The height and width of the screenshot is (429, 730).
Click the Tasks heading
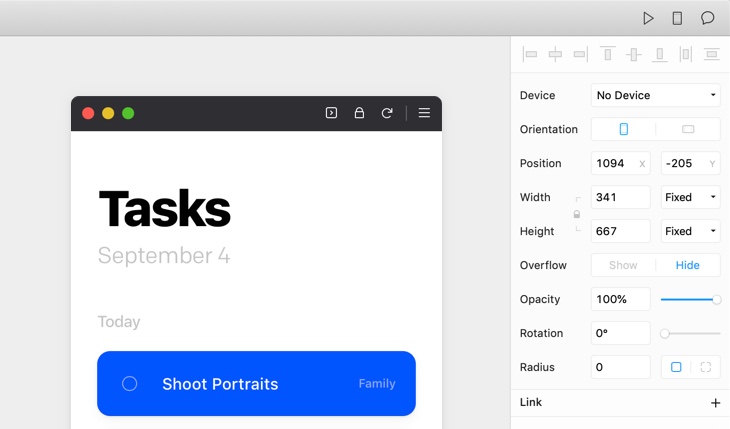click(x=164, y=209)
